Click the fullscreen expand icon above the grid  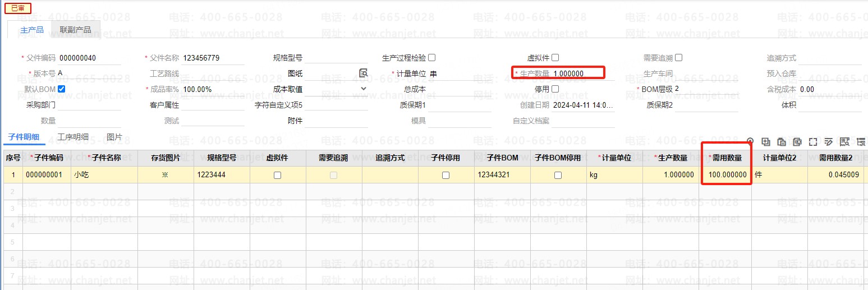pos(812,142)
